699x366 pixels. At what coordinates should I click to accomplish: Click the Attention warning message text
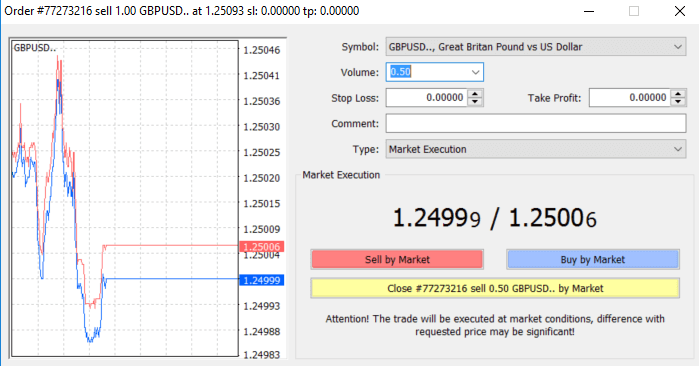coord(495,325)
